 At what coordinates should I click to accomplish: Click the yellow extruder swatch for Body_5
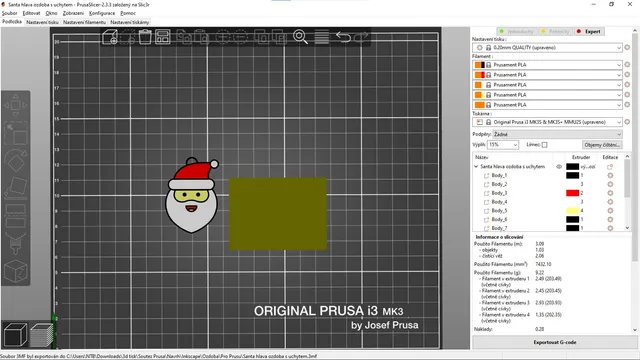point(572,211)
